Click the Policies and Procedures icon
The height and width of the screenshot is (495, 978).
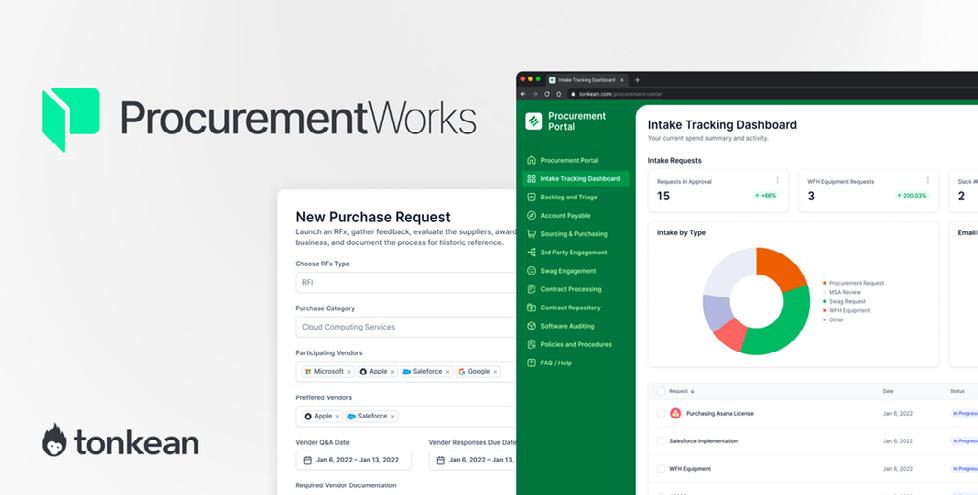531,345
